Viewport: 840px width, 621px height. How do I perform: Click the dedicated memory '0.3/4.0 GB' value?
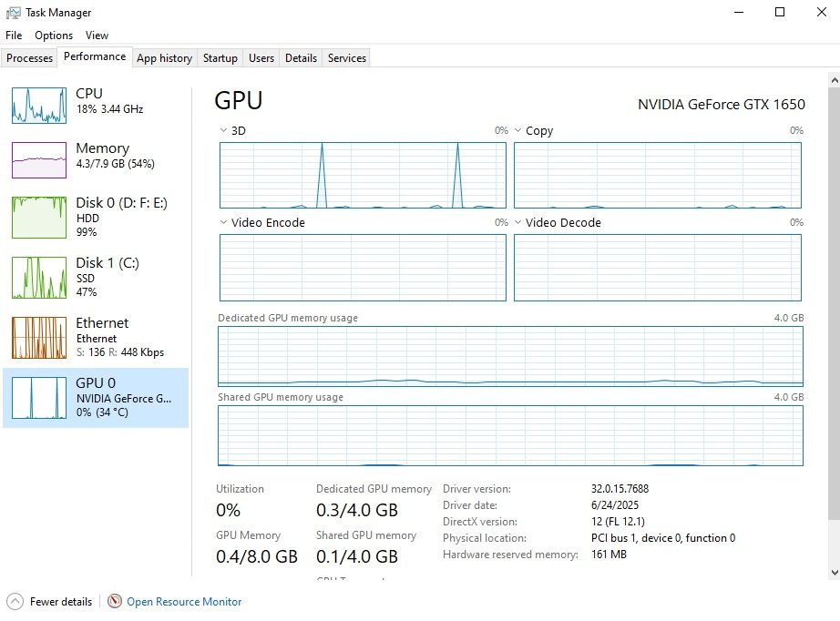[357, 510]
